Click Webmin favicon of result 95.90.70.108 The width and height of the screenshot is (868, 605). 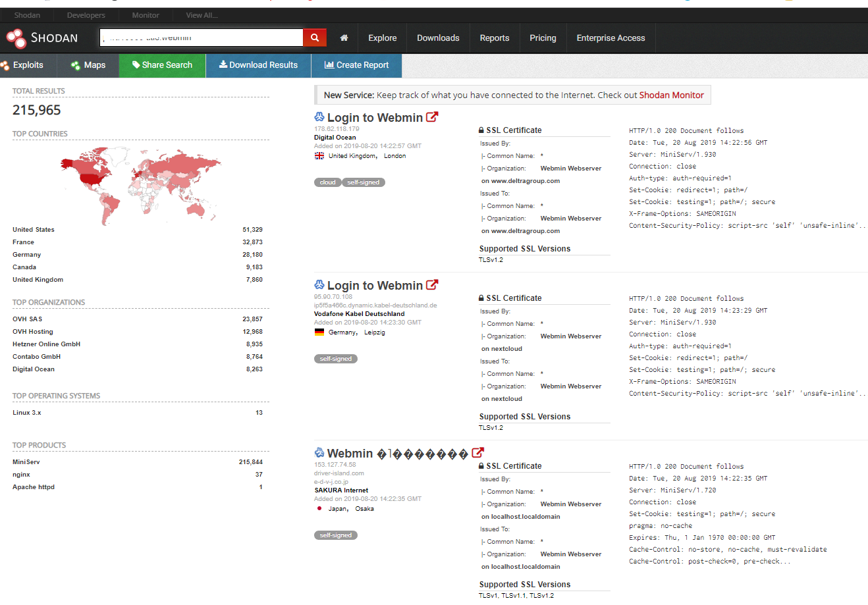tap(319, 285)
